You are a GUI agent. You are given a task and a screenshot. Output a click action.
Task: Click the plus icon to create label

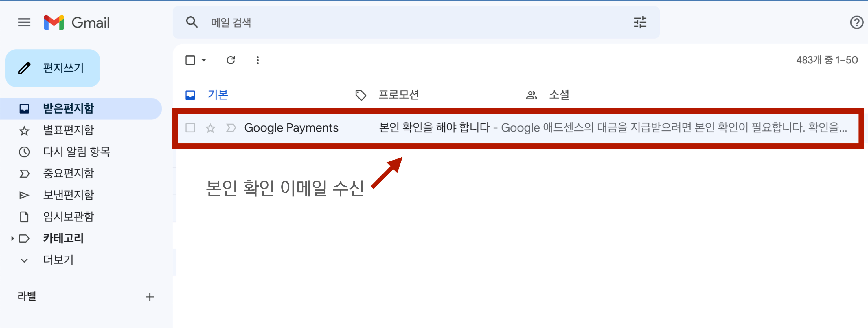[x=150, y=297]
